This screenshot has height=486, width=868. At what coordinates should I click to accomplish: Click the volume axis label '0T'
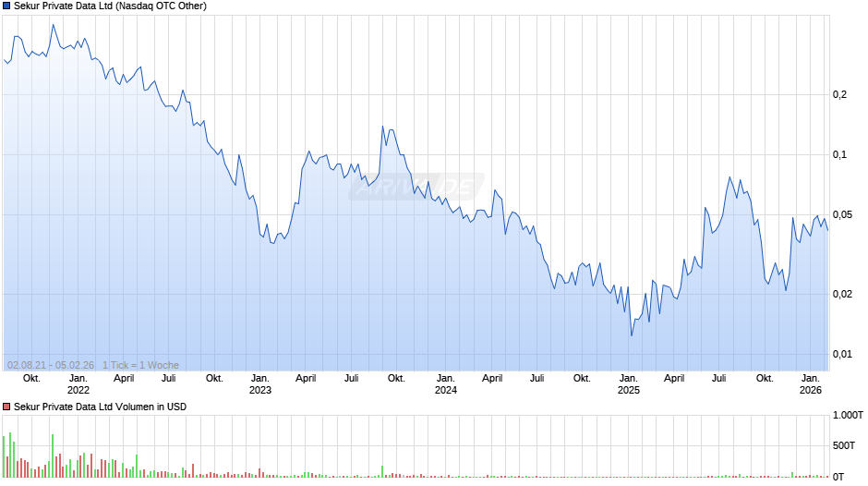coord(838,477)
